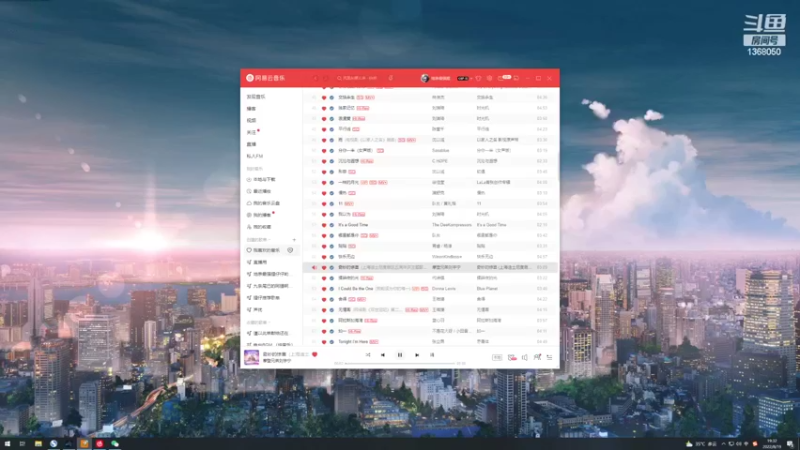
Task: Collapse the 收藏的歌单 section header
Action: click(x=258, y=322)
